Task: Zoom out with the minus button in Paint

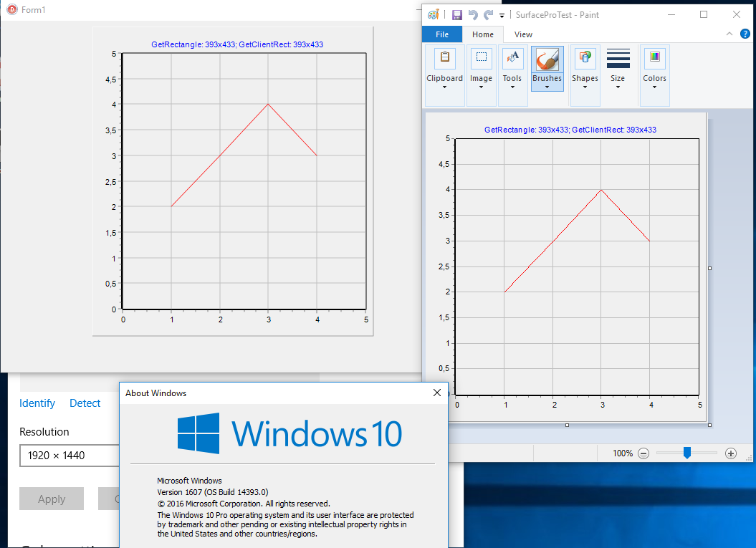Action: coord(643,453)
